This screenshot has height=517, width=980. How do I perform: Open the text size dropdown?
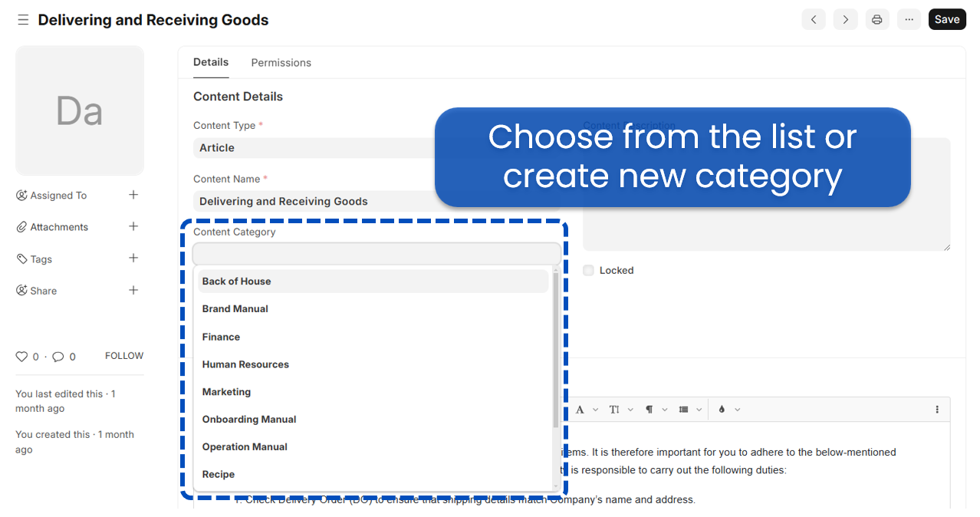[x=621, y=410]
